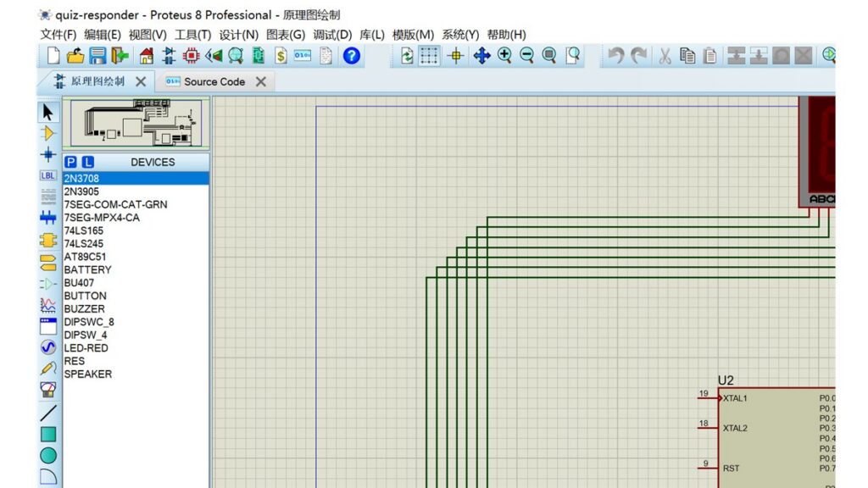The width and height of the screenshot is (868, 488).
Task: Select the Text Script Mode tool
Action: click(x=48, y=197)
